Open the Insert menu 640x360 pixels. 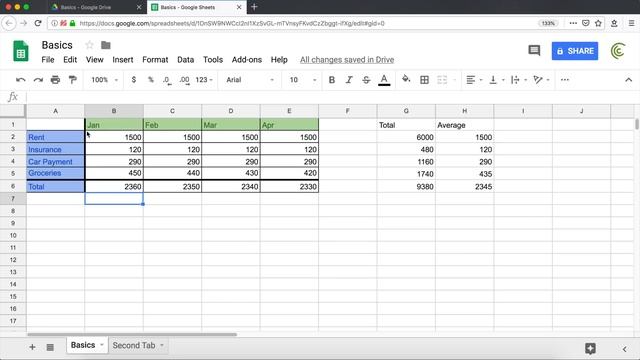[122, 60]
